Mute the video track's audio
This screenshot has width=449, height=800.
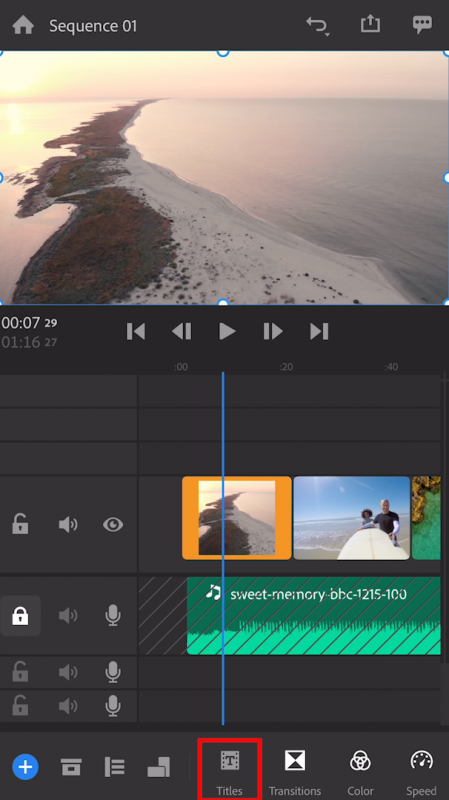(x=68, y=524)
